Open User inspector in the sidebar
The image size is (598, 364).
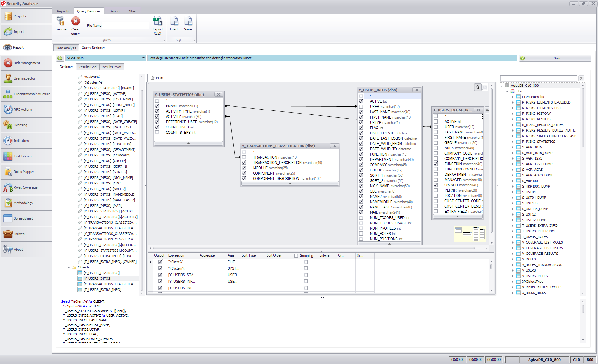coord(26,78)
